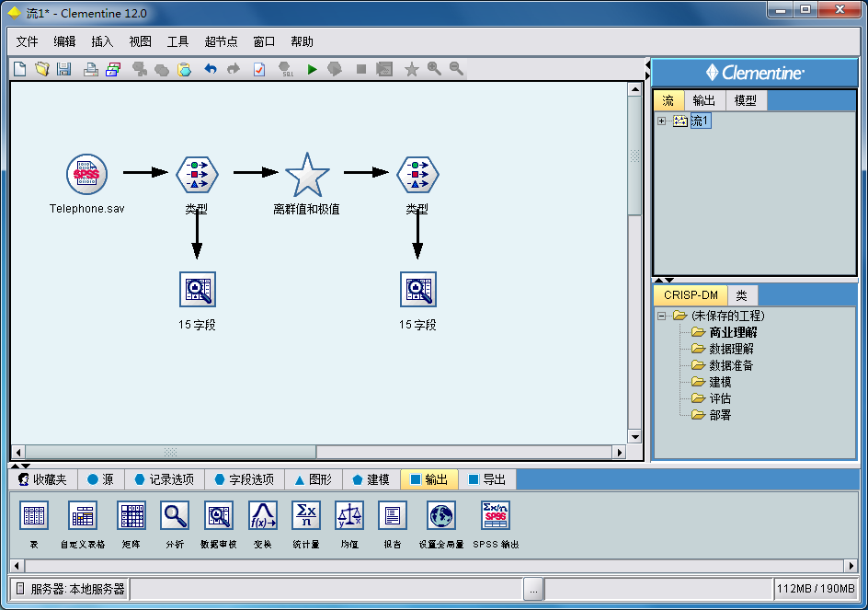Click the 设置全局量 globe palette node
This screenshot has width=868, height=610.
click(441, 515)
